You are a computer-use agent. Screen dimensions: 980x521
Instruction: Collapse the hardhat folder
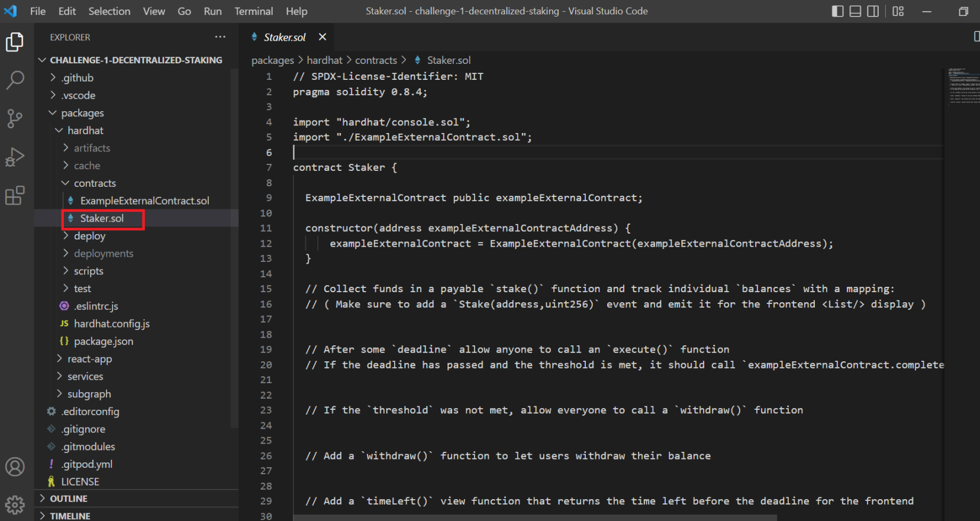pos(59,130)
